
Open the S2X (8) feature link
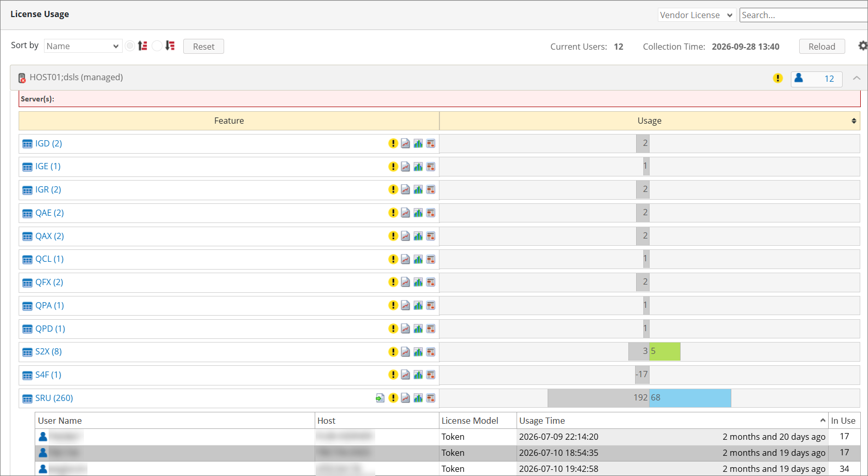49,351
